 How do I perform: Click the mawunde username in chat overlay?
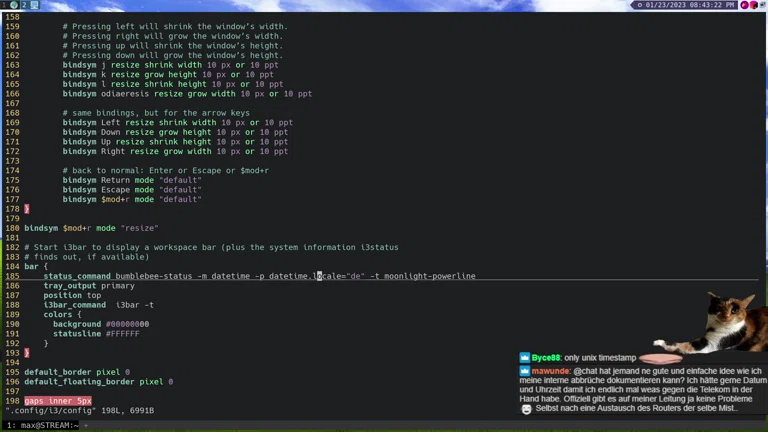pyautogui.click(x=551, y=371)
